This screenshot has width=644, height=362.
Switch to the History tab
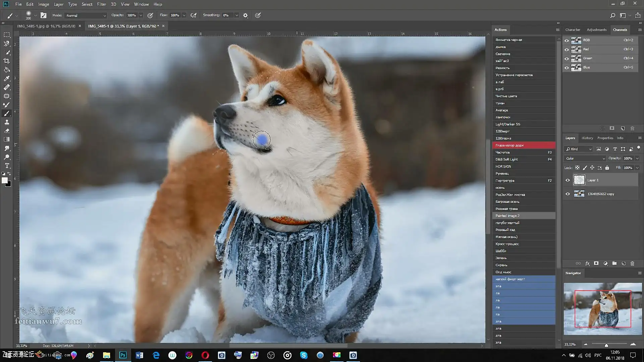pyautogui.click(x=587, y=138)
